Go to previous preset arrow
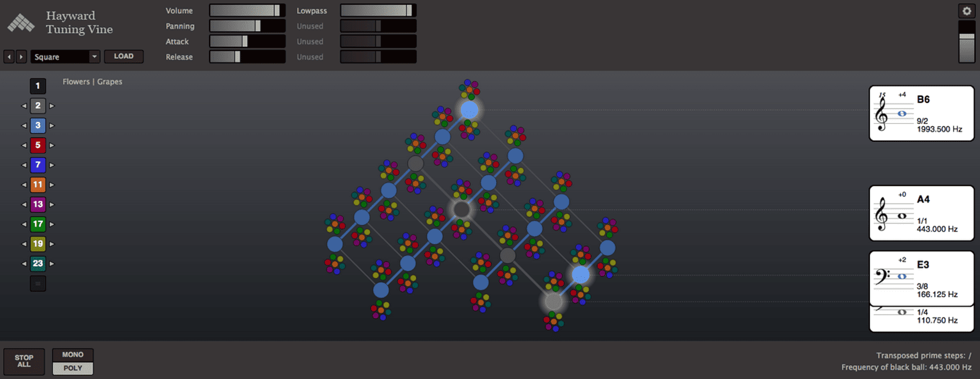Screen dimensions: 980x379 point(9,57)
